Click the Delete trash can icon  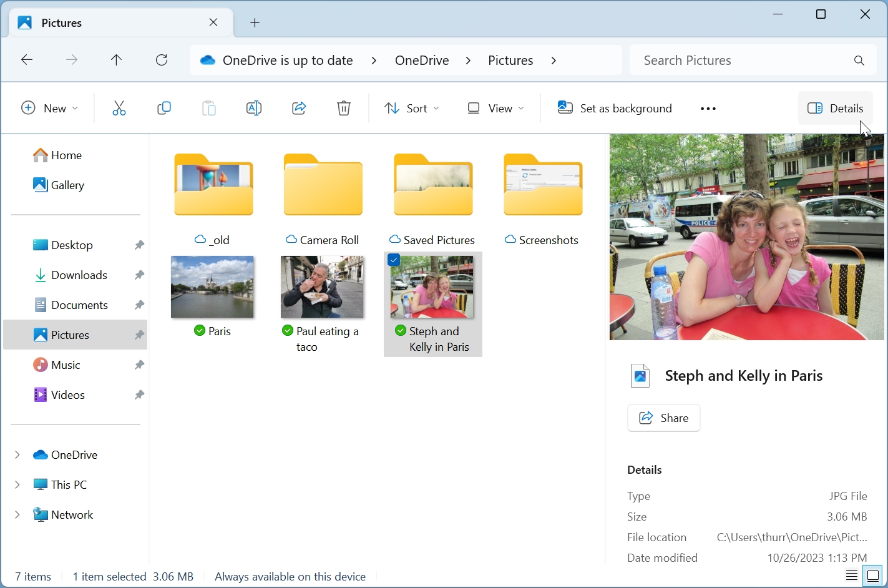pos(344,109)
